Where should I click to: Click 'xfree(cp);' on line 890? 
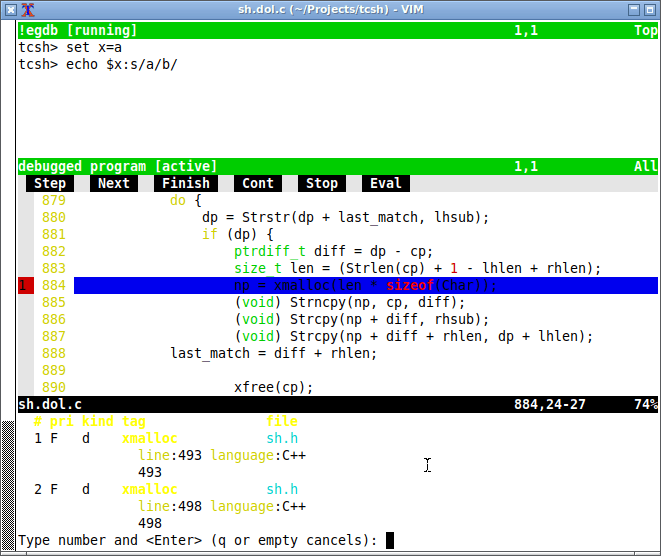click(x=274, y=387)
